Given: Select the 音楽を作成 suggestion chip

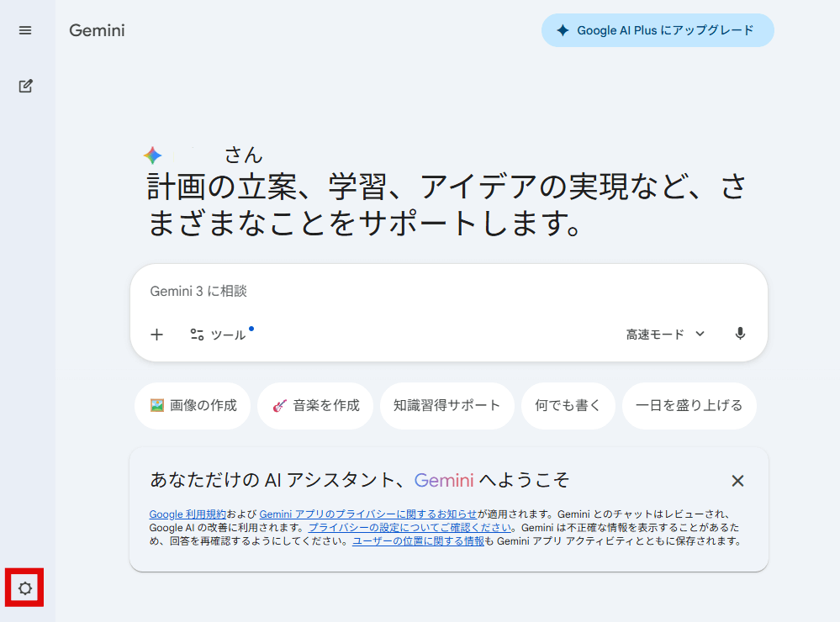Looking at the screenshot, I should [315, 405].
